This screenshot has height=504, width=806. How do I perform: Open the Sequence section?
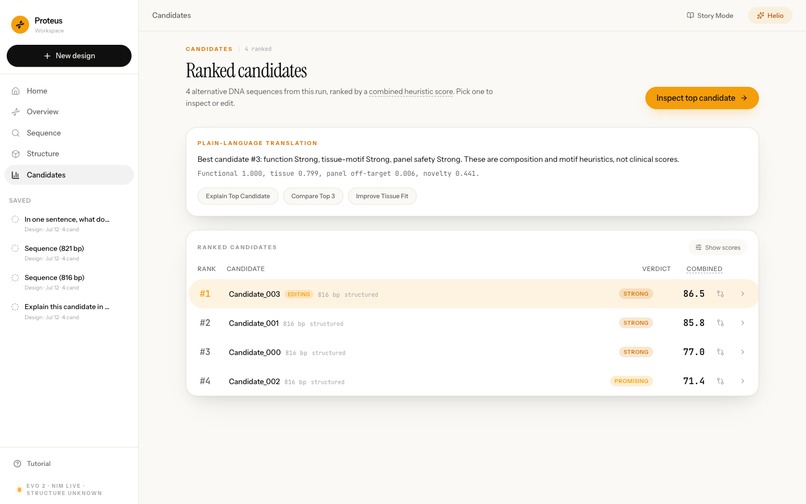click(69, 133)
